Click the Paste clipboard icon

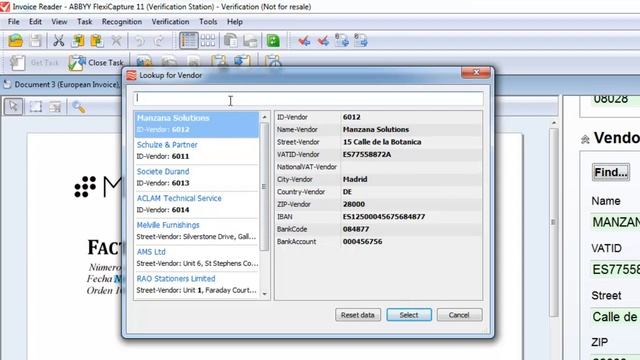pyautogui.click(x=97, y=41)
